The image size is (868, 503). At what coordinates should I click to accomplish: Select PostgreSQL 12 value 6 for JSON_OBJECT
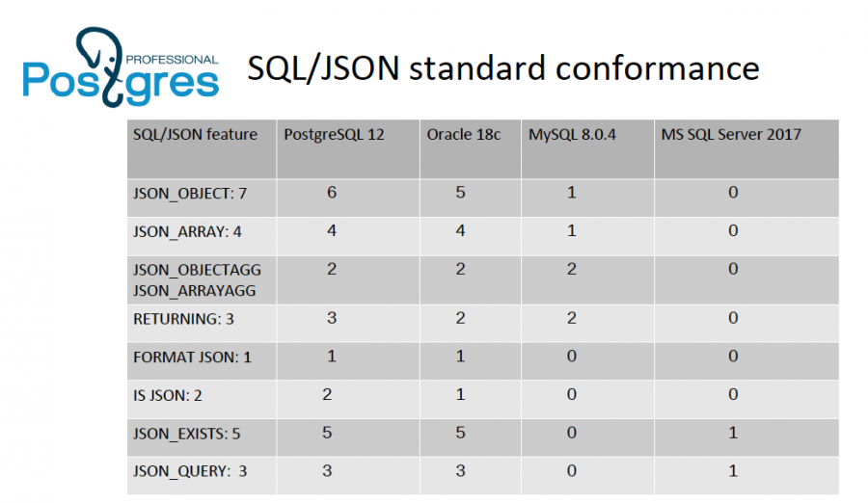click(x=332, y=193)
